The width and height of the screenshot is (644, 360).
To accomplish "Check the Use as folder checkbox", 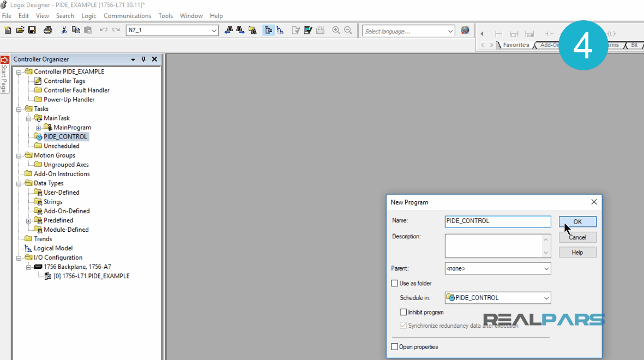I will coord(395,283).
